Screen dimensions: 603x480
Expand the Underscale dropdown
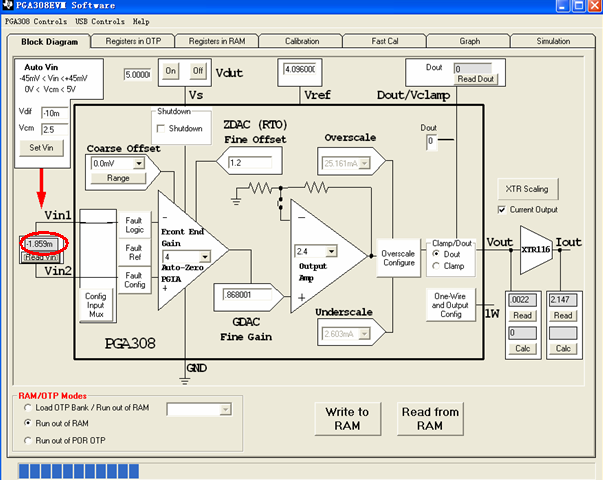pyautogui.click(x=364, y=334)
